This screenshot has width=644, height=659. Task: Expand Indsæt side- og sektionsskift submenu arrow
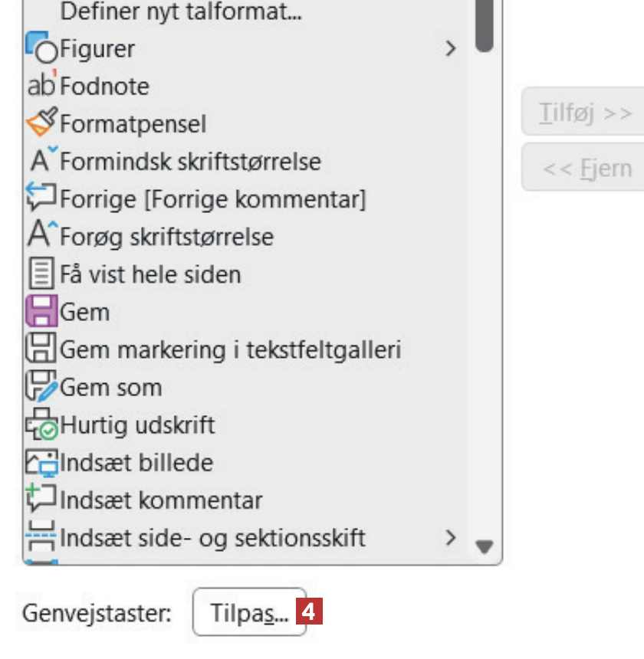(x=450, y=537)
